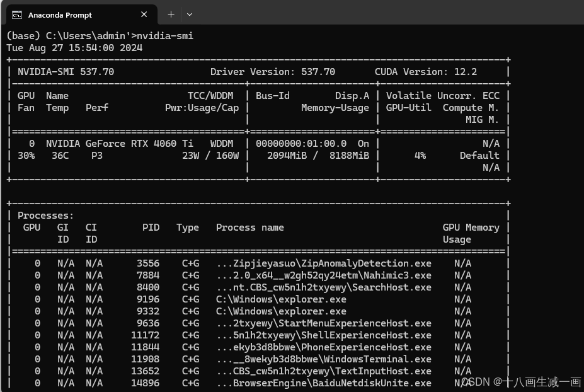
Task: Click the GPU Memory Usage column header
Action: [x=471, y=233]
